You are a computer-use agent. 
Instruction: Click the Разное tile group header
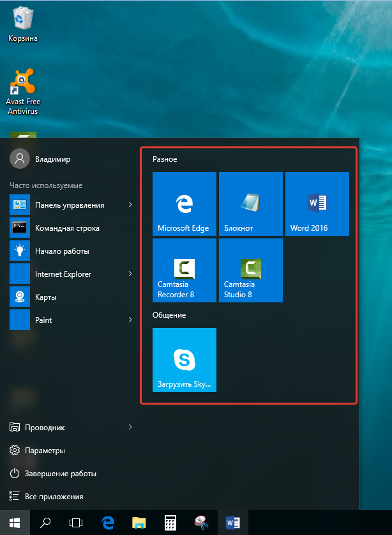coord(165,159)
